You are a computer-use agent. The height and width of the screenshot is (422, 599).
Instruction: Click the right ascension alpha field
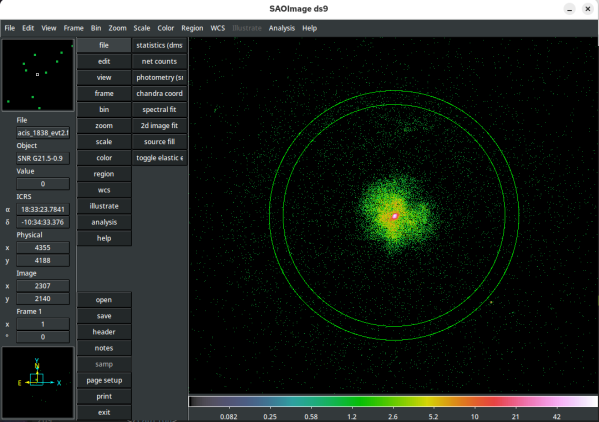43,210
